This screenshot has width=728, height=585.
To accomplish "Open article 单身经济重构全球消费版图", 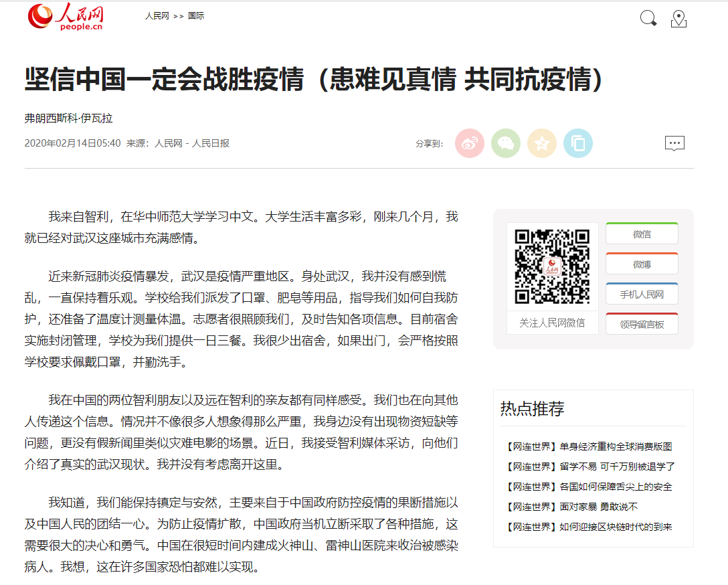I will (x=616, y=446).
